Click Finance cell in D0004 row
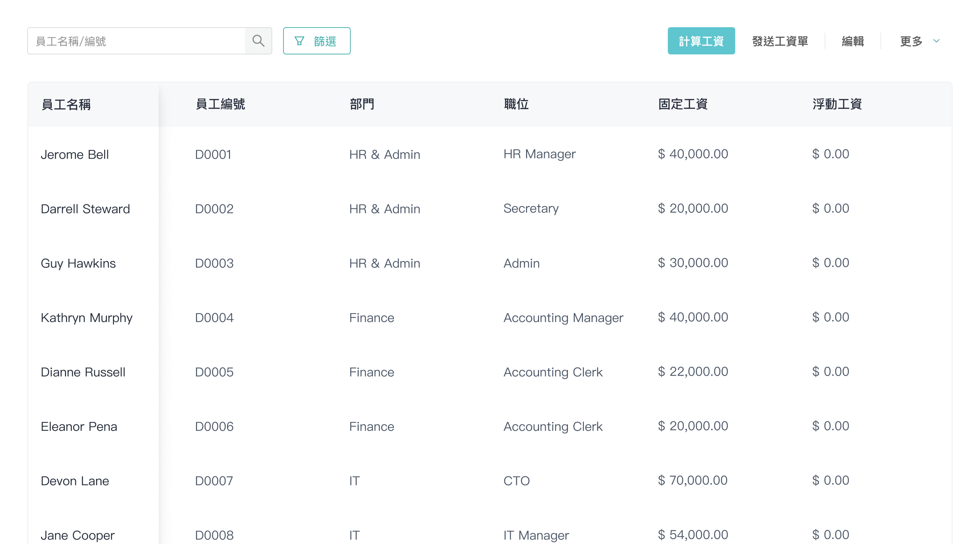 pos(371,318)
